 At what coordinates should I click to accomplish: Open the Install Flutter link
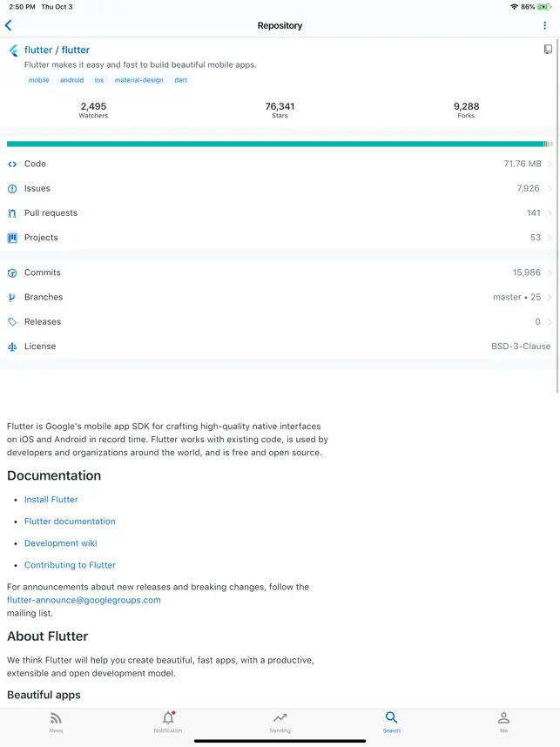pyautogui.click(x=51, y=500)
